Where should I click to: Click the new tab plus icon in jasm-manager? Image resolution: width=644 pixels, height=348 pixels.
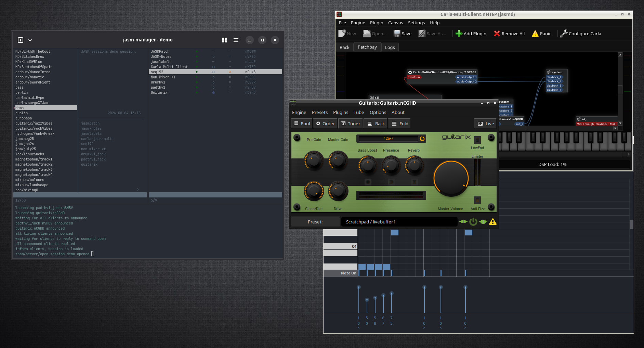tap(21, 40)
